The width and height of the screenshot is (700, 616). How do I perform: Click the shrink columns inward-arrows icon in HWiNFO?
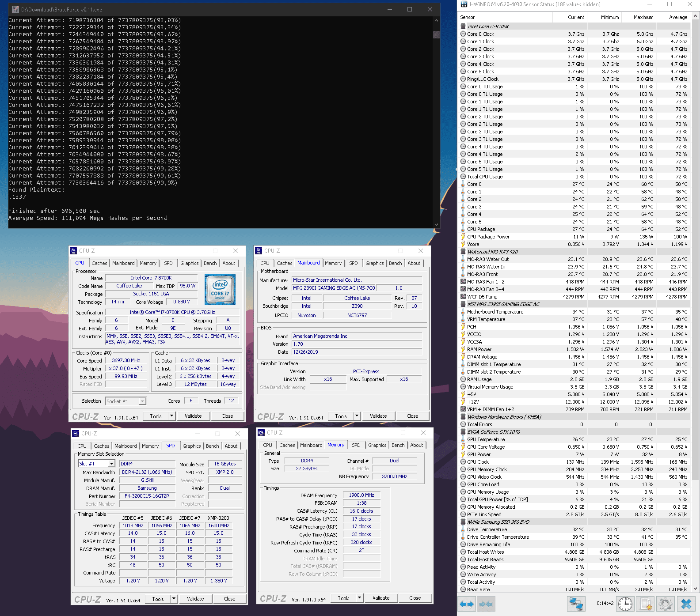(486, 604)
